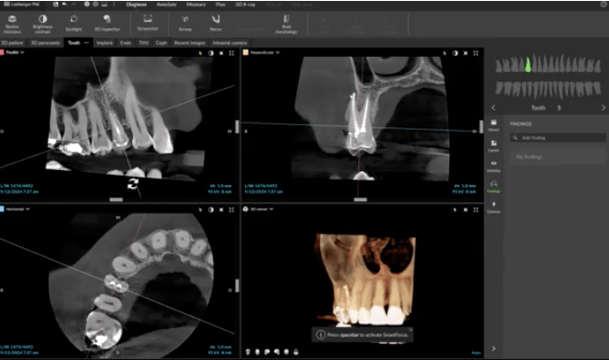This screenshot has height=360, width=609.
Task: Click the second head orientation icon in 3D viewer
Action: click(257, 352)
